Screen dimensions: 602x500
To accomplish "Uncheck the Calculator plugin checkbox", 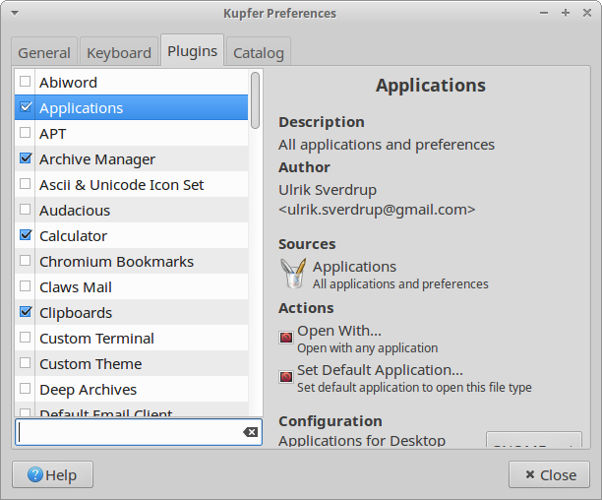I will 25,235.
